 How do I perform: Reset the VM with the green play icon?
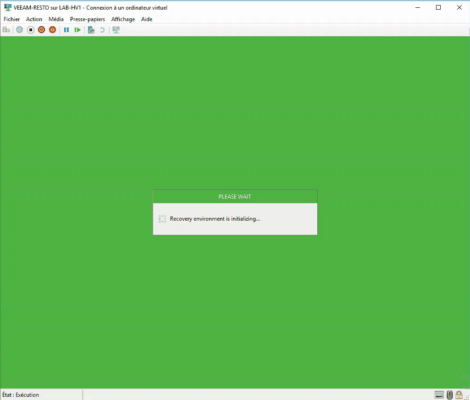click(x=77, y=30)
